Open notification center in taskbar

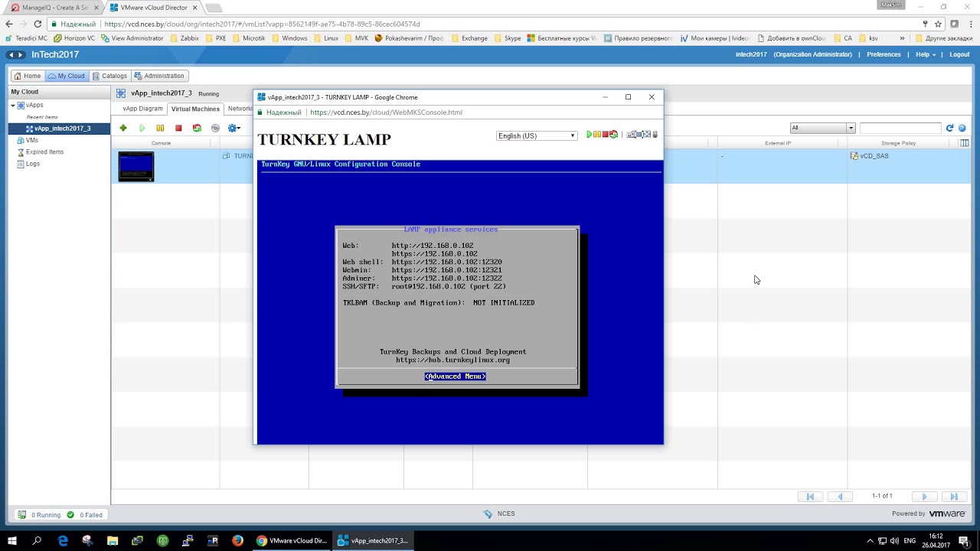(x=964, y=540)
